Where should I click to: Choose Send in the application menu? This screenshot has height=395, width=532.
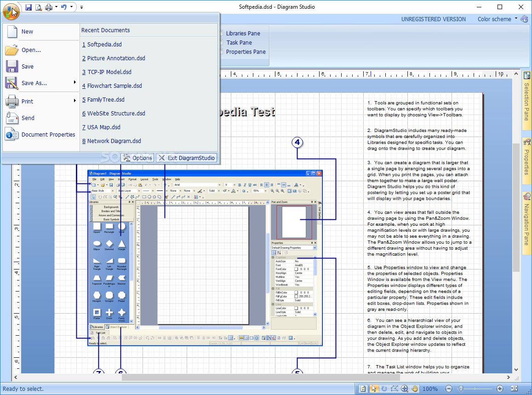click(41, 118)
